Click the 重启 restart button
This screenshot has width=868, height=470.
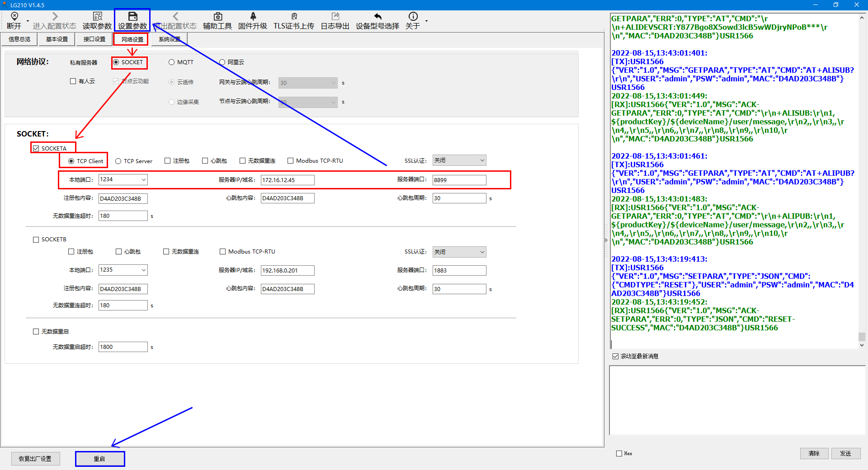[99, 459]
